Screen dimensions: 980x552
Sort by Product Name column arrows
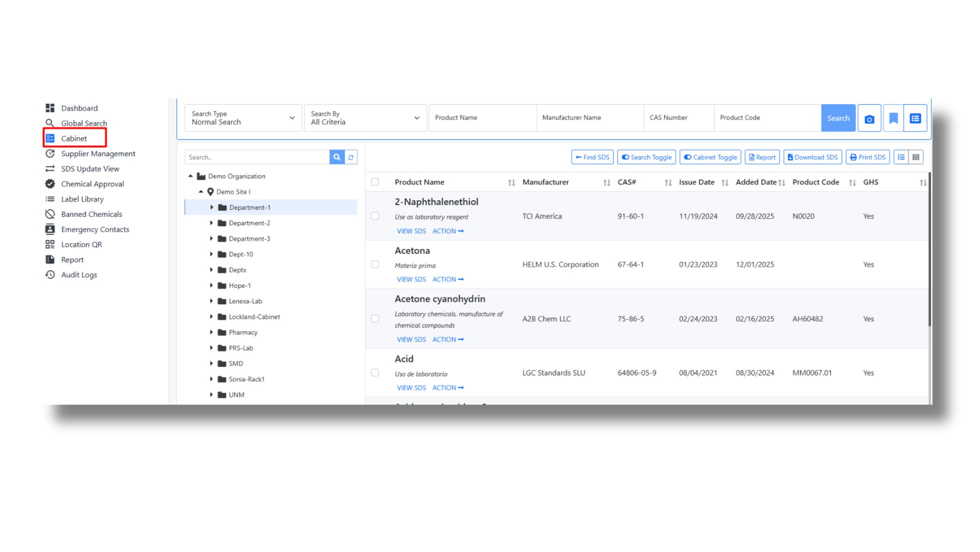511,183
